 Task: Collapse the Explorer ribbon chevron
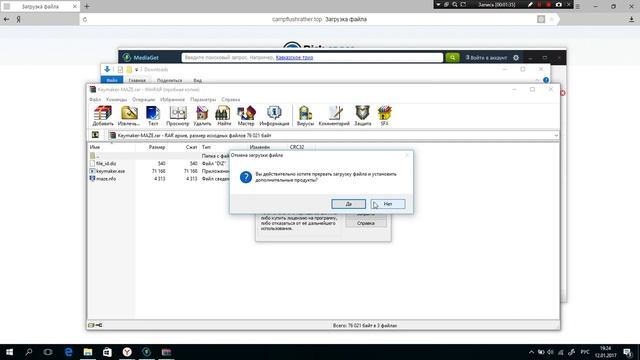(537, 80)
